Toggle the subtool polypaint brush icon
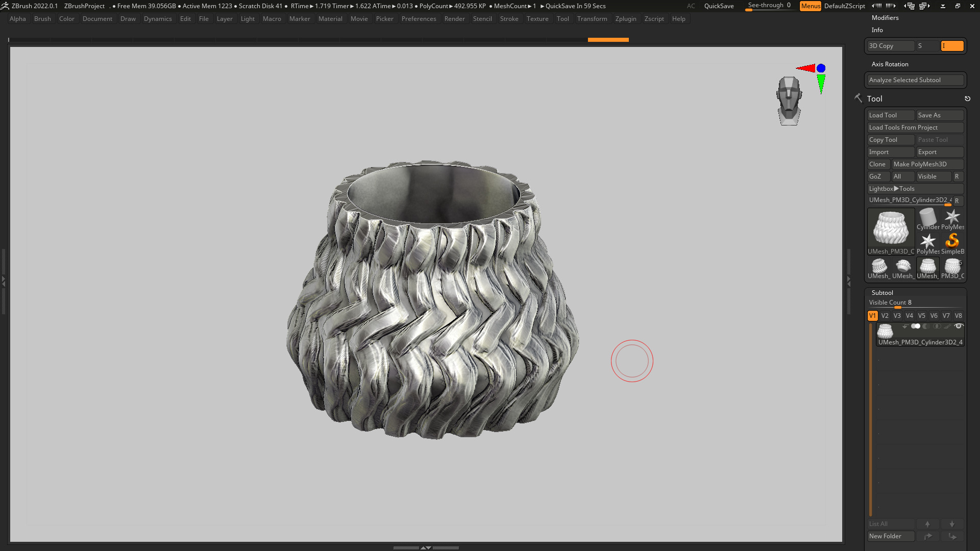The width and height of the screenshot is (980, 551). [x=947, y=326]
